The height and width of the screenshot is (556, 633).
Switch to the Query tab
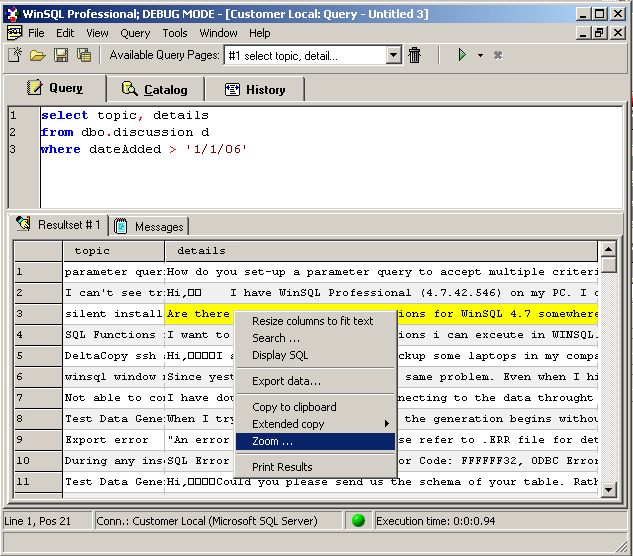55,88
